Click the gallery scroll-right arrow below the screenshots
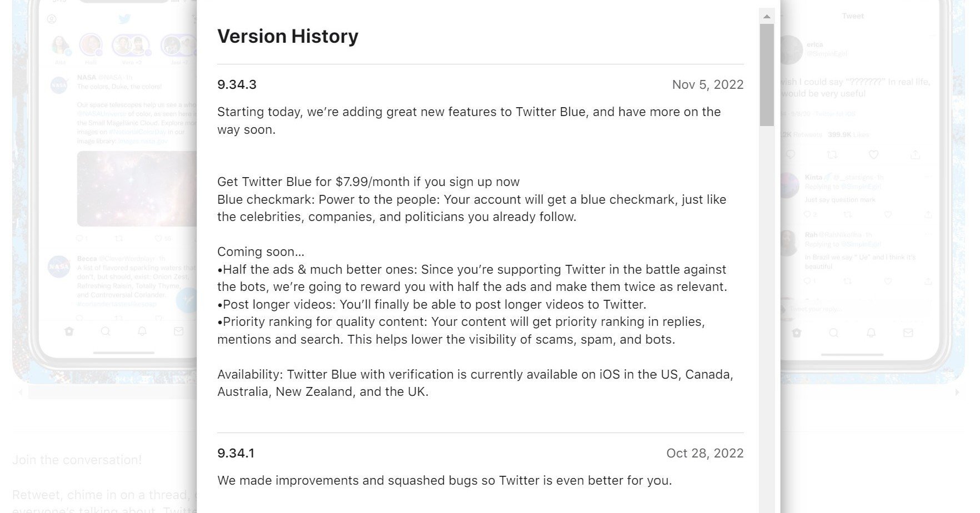Image resolution: width=980 pixels, height=513 pixels. click(x=957, y=393)
